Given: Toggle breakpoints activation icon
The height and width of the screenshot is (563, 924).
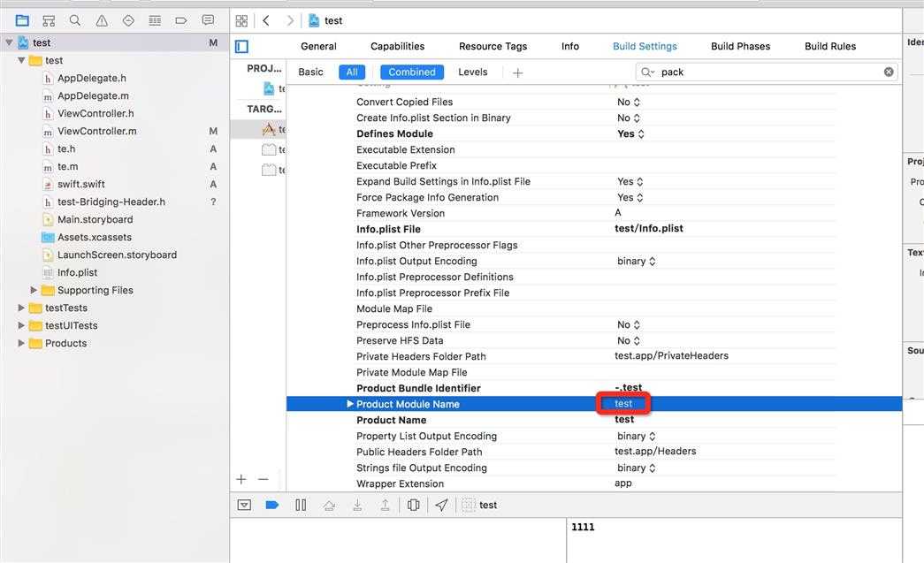Looking at the screenshot, I should [x=271, y=505].
